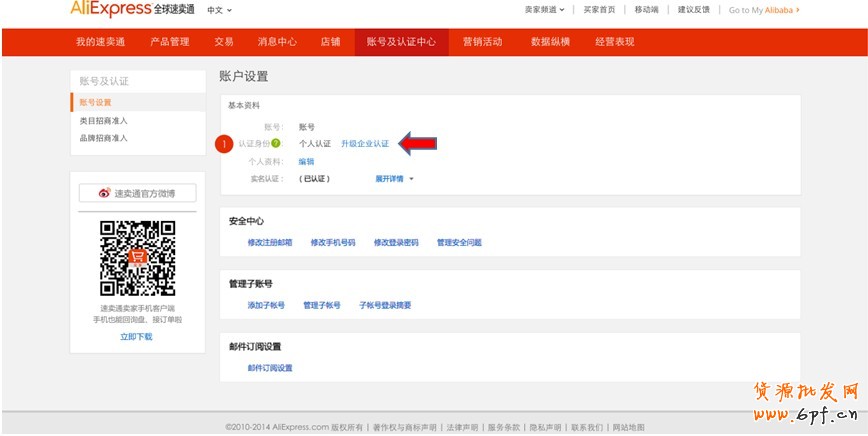Open the 修改登录密码 link
This screenshot has width=868, height=436.
tap(396, 243)
